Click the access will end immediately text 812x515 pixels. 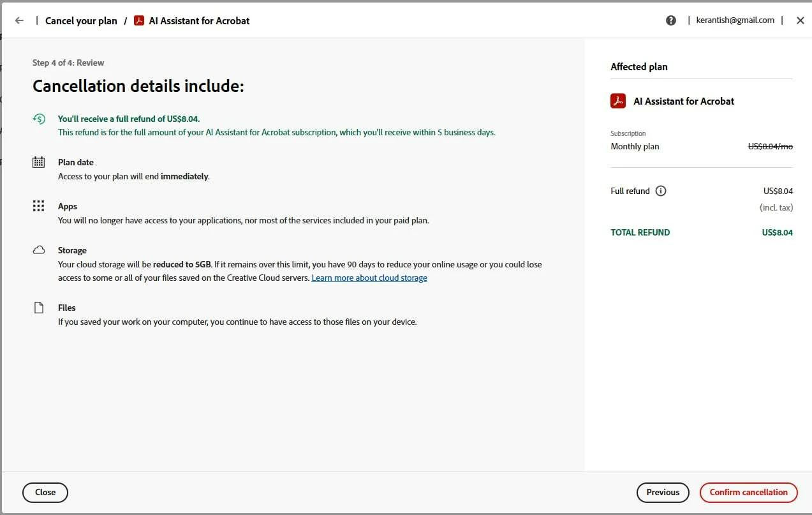[x=134, y=177]
